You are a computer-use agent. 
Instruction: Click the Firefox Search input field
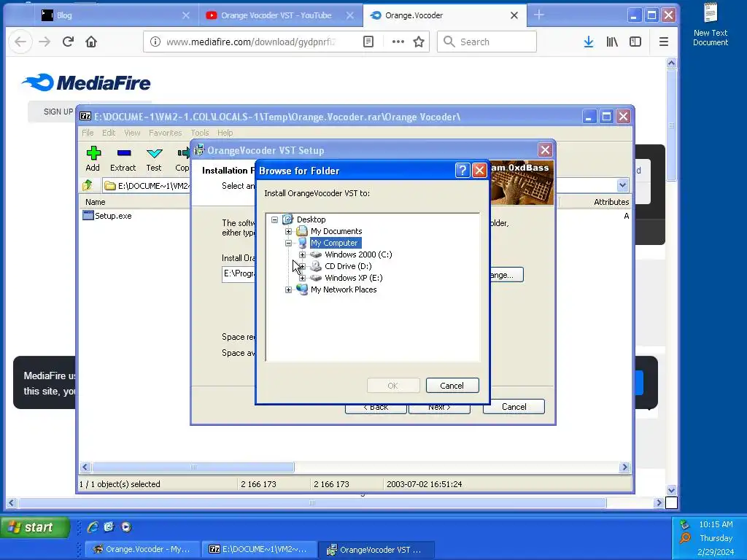coord(487,42)
